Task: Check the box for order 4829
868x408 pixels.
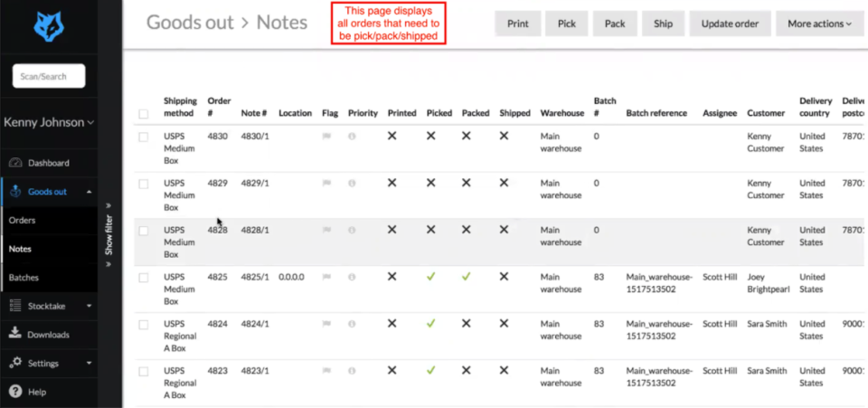Action: [144, 185]
